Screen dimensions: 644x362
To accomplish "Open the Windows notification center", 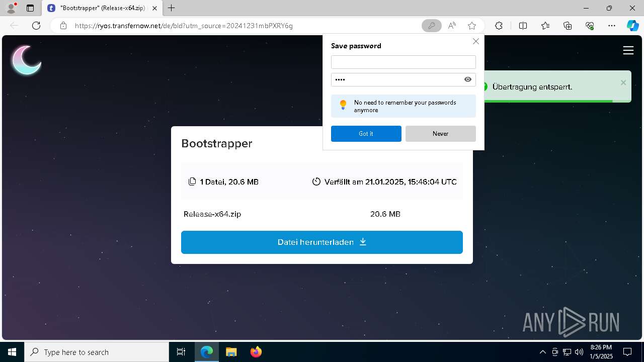I will click(x=627, y=352).
